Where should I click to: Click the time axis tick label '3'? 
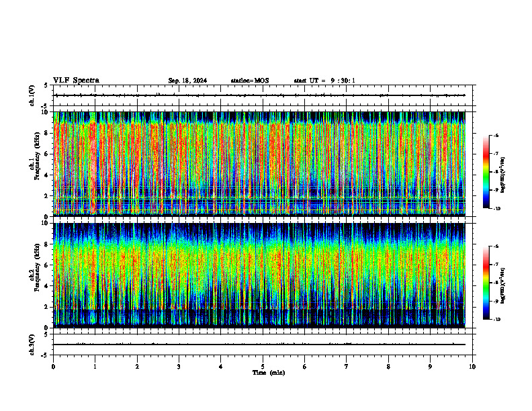pyautogui.click(x=179, y=367)
